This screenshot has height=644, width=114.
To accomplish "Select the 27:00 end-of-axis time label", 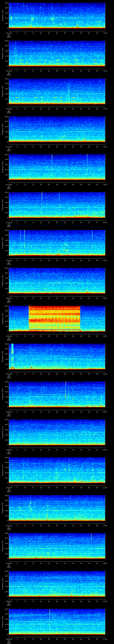I will pyautogui.click(x=105, y=487).
